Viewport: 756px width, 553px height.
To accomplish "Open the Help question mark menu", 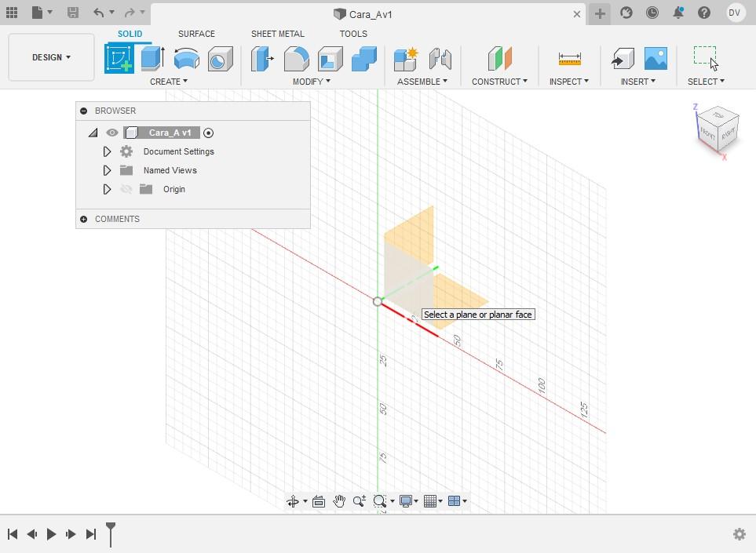I will pos(704,13).
